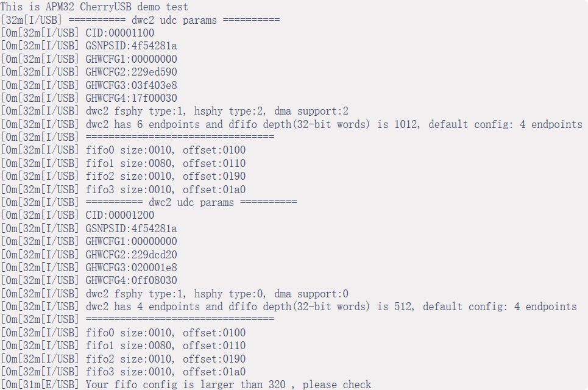The image size is (588, 390).
Task: Click the GHWCFG4:0ff08030 entry
Action: [131, 280]
